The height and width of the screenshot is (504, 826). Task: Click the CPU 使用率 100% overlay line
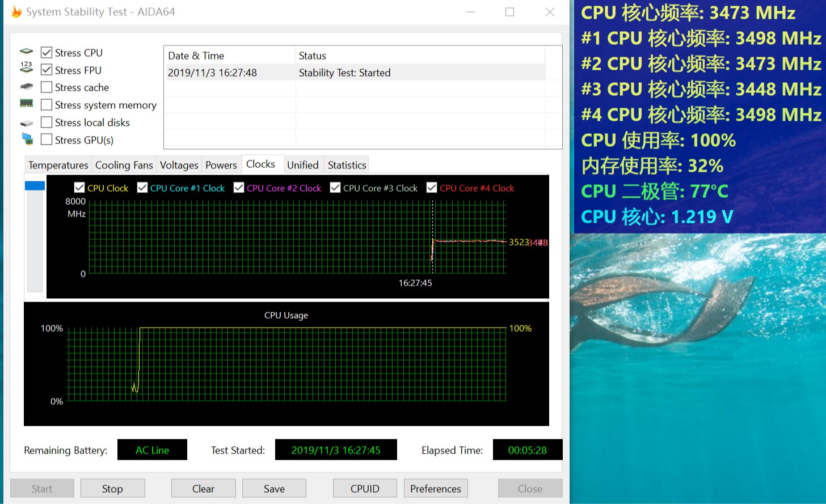658,140
